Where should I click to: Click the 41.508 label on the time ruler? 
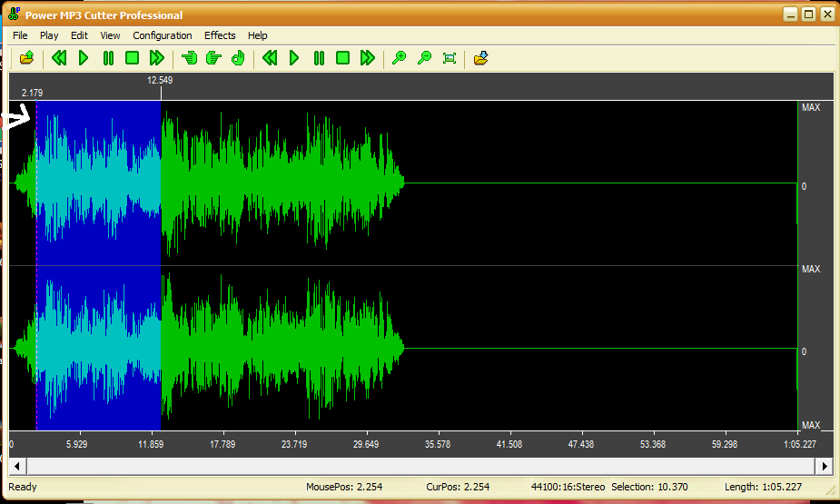509,444
